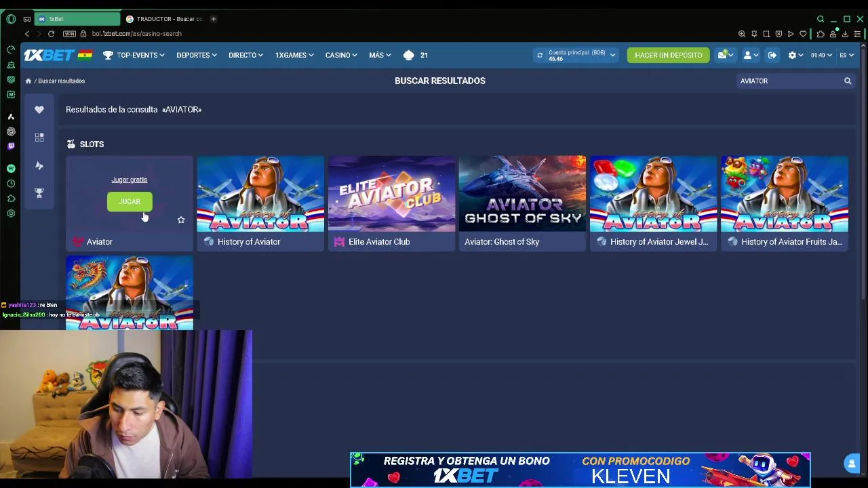Go back to previous page
Screen dimensions: 868x488
point(27,33)
